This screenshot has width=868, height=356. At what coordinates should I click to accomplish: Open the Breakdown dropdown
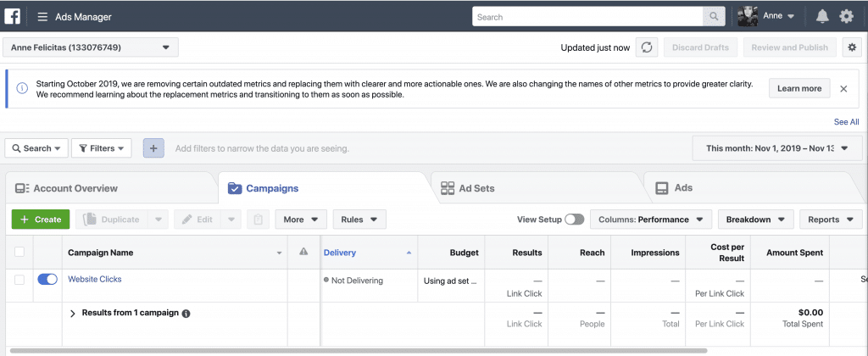click(755, 220)
